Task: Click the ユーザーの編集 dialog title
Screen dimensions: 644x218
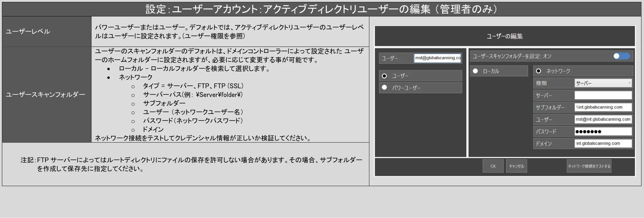Action: tap(505, 36)
